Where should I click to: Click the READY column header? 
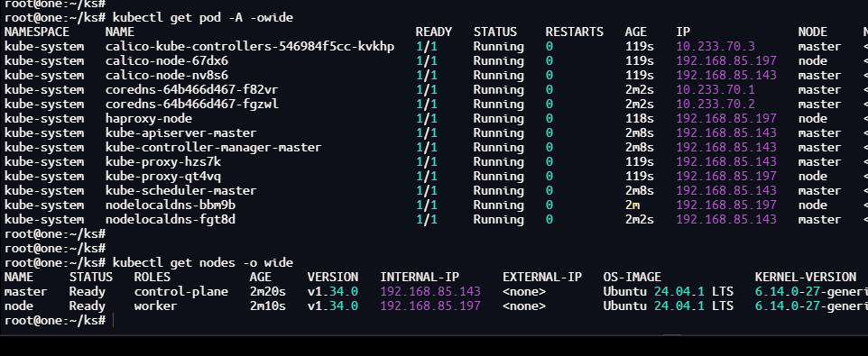coord(434,32)
